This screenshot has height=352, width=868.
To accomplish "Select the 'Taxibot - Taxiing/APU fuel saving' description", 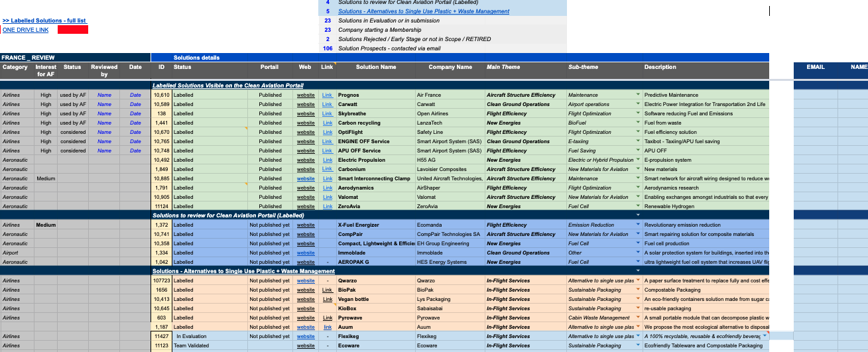I will pos(706,141).
